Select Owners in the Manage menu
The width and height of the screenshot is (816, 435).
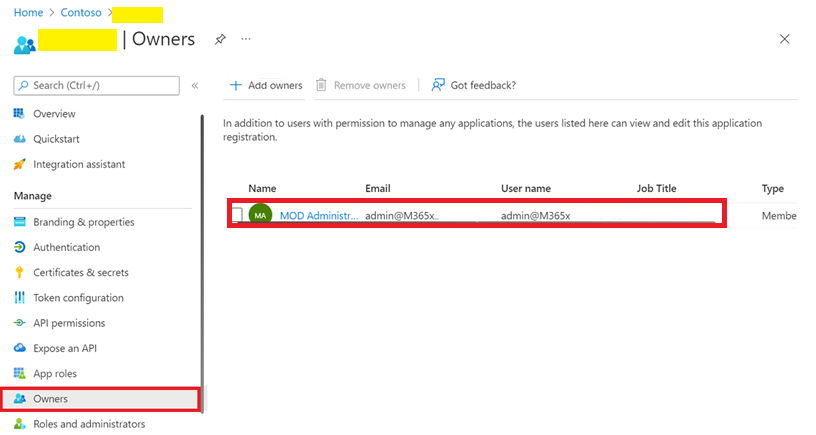99,399
